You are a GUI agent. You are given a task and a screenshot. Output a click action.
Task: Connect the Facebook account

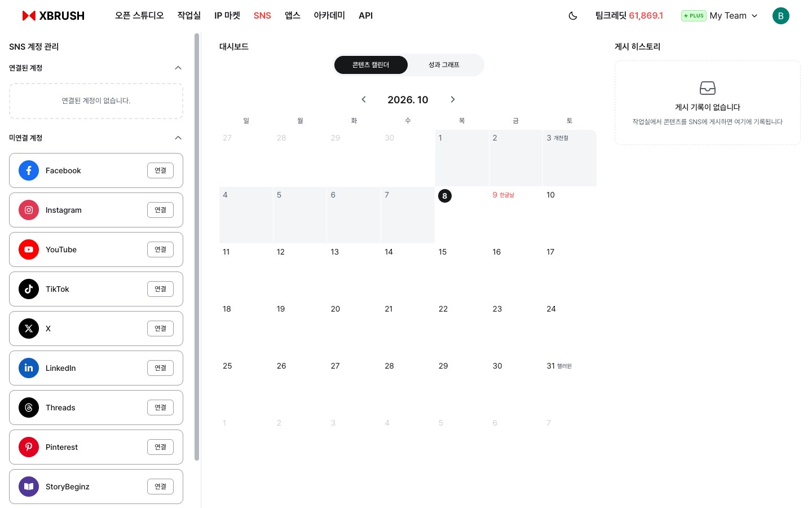point(160,170)
